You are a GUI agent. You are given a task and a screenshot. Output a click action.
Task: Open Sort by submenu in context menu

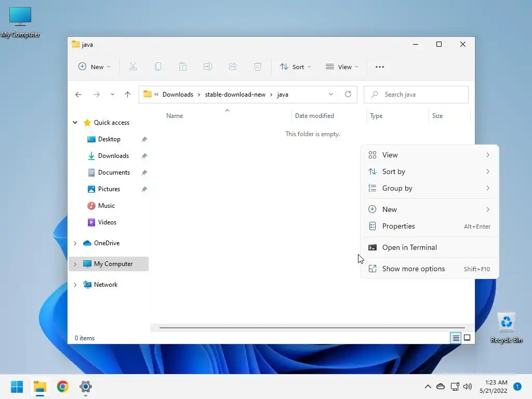(x=430, y=171)
